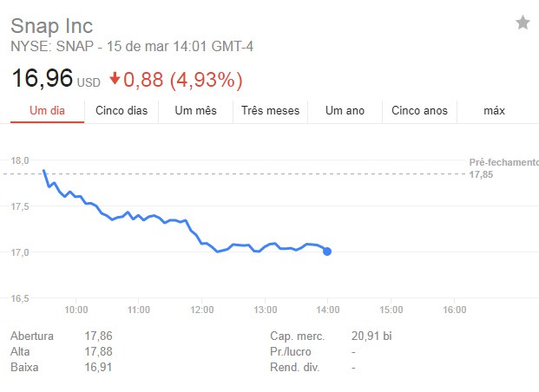Select the "Um ano" tab
The height and width of the screenshot is (392, 539).
[345, 111]
